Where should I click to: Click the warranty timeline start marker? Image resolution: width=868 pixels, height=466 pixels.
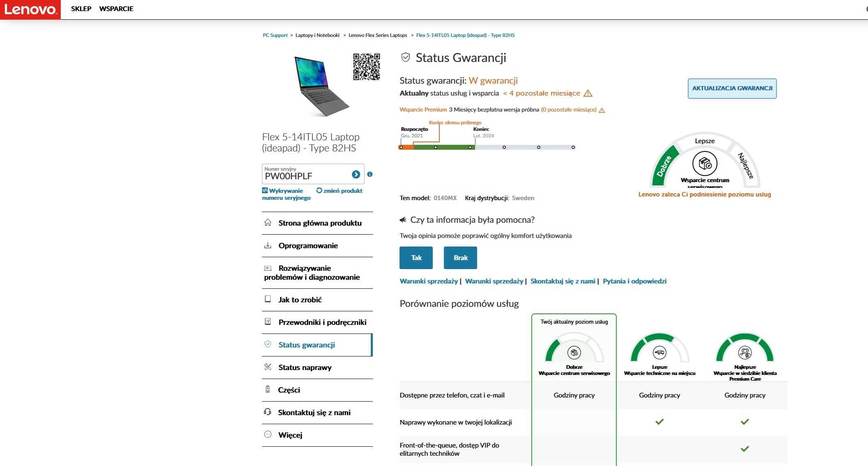pyautogui.click(x=401, y=147)
